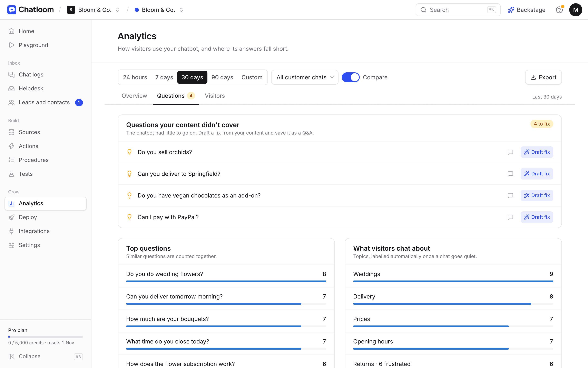Open the Playground page
Screen dimensions: 588x368
pyautogui.click(x=46, y=45)
